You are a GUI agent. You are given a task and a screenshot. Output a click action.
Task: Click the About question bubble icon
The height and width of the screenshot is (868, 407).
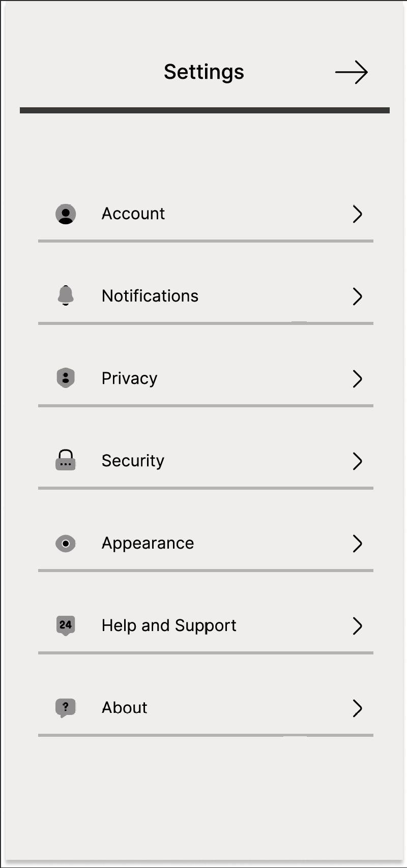click(66, 708)
